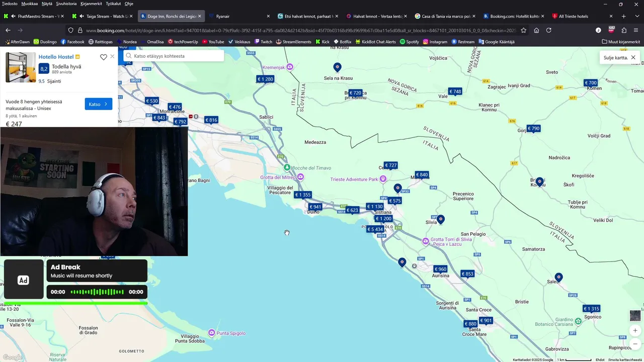Save Hotello Hostel with the heart icon
The width and height of the screenshot is (644, 362).
coord(104,57)
